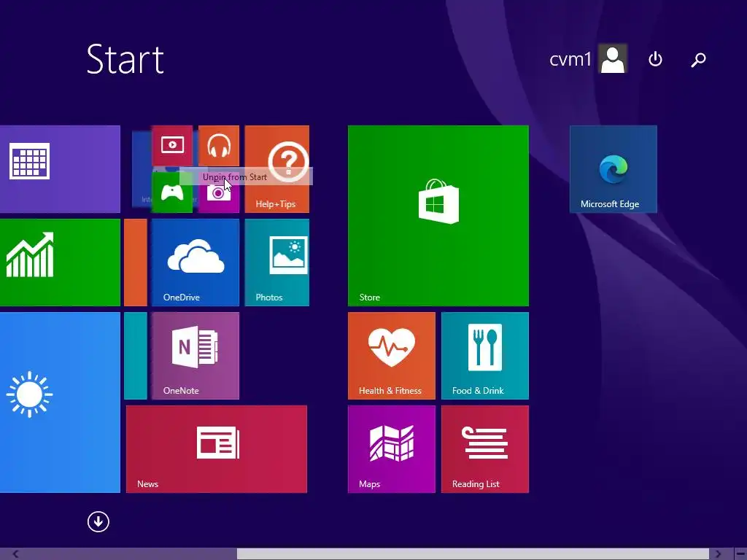Viewport: 747px width, 560px height.
Task: Open the Video tile
Action: click(172, 145)
